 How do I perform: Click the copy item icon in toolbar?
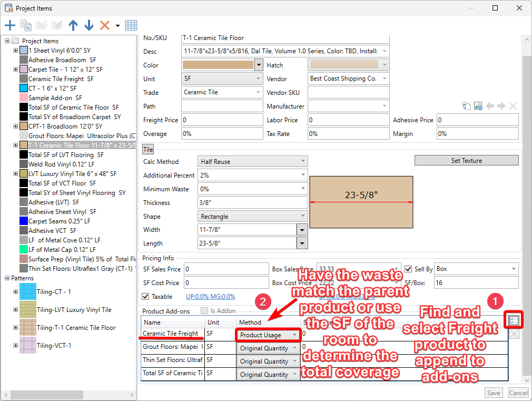[x=26, y=25]
